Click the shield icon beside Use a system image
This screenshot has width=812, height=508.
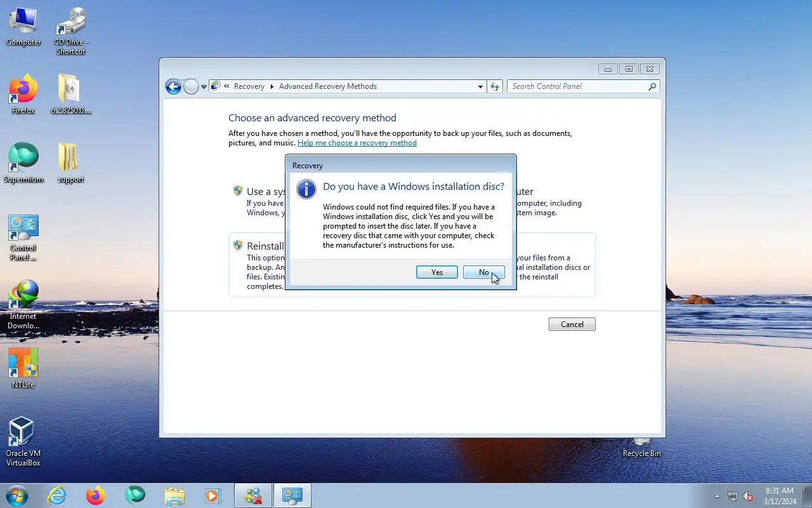click(x=238, y=190)
